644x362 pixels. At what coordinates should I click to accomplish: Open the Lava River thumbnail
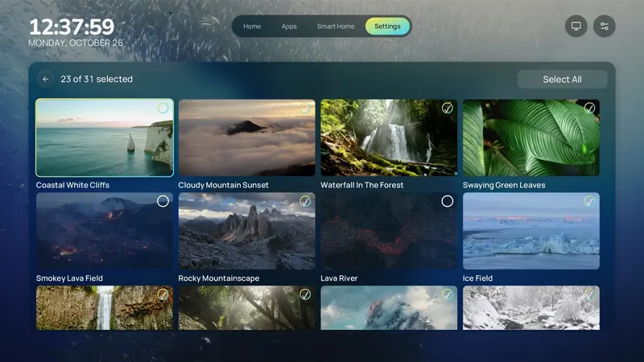(x=389, y=231)
